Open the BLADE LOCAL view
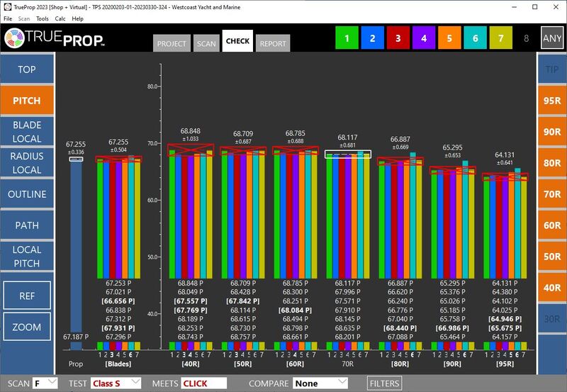Viewport: 567px width, 392px height. [27, 132]
